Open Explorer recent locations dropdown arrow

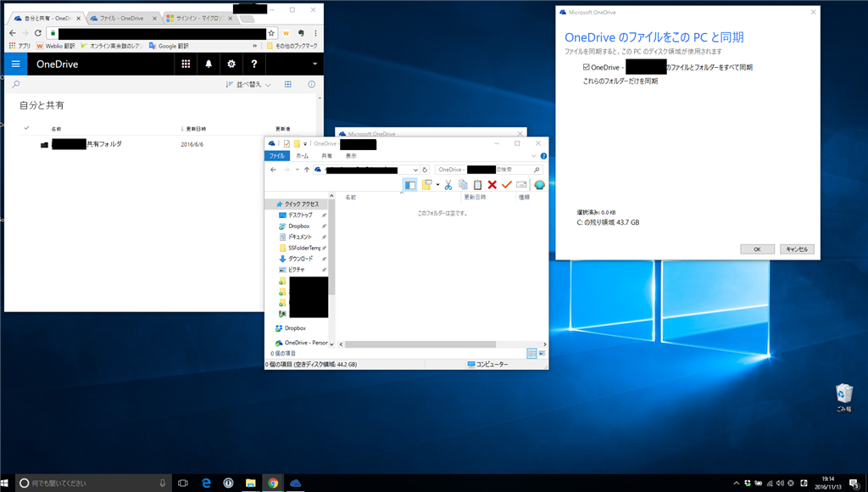pos(298,171)
